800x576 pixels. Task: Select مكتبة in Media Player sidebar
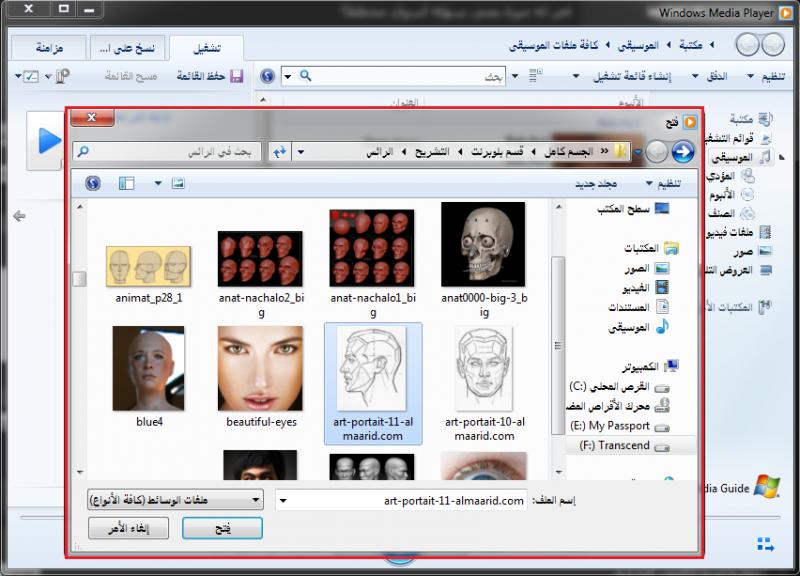click(x=750, y=119)
